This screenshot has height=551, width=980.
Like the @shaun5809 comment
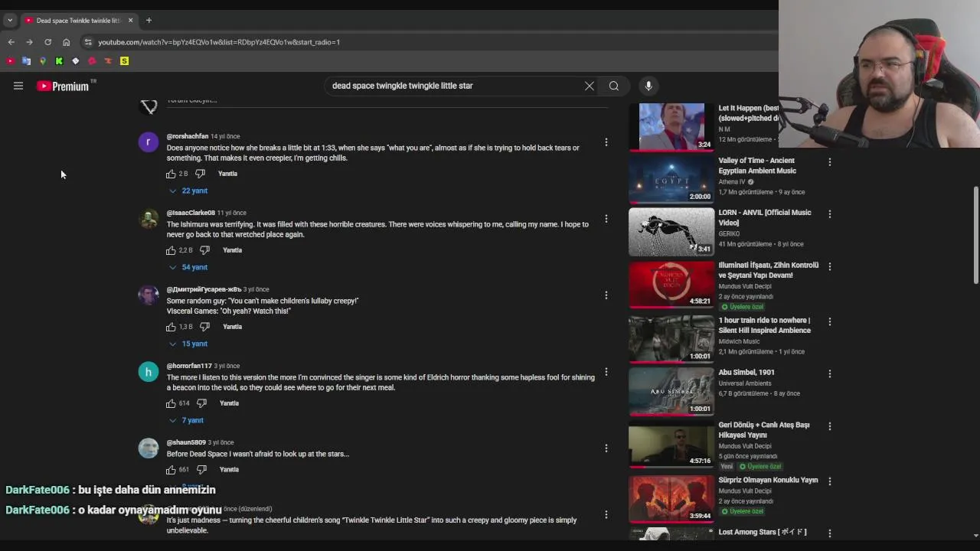click(x=171, y=470)
